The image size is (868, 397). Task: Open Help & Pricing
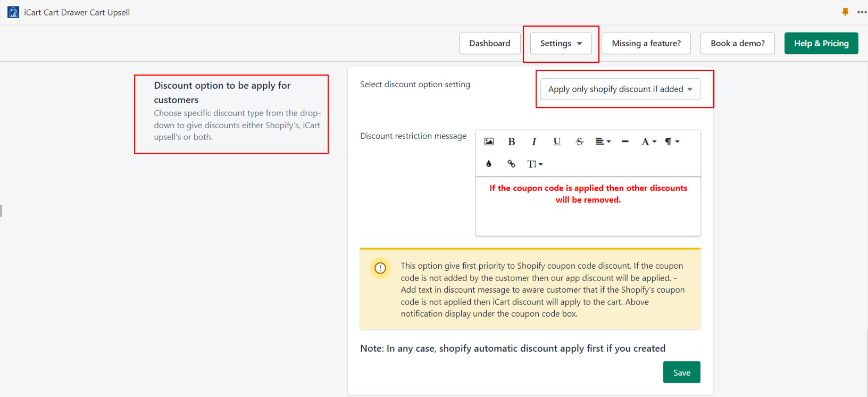[821, 43]
